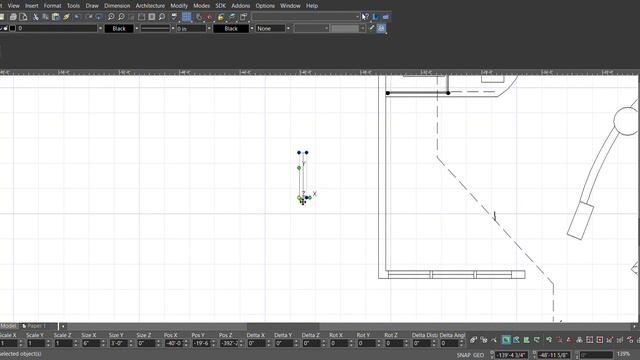640x360 pixels.
Task: Click the Print toolbar icon
Action: pos(13,17)
